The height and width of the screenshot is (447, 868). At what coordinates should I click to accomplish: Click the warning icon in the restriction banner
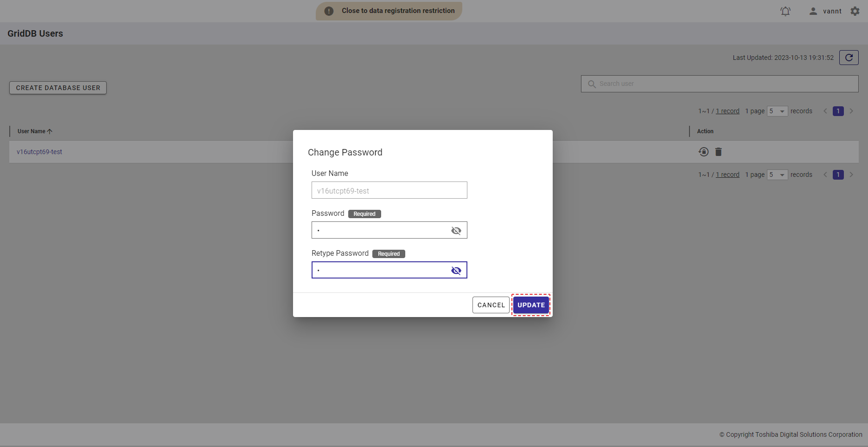329,11
